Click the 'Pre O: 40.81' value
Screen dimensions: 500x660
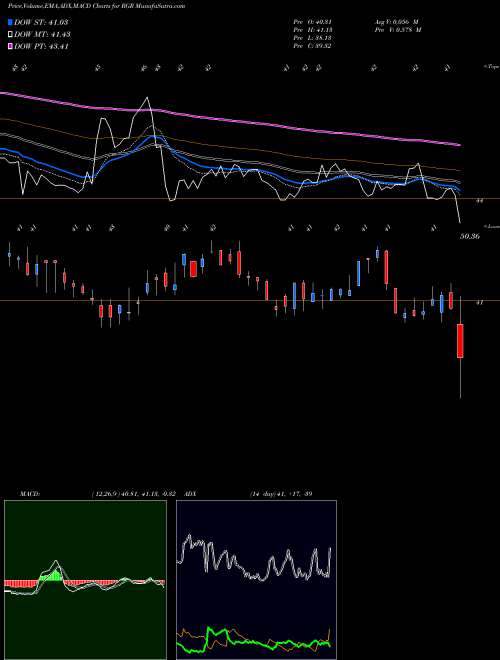coord(312,22)
